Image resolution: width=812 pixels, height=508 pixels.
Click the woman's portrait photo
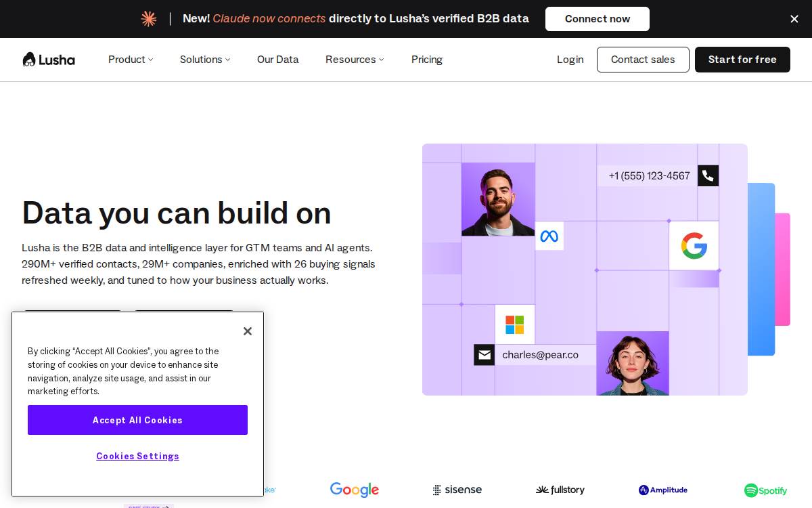tap(633, 363)
